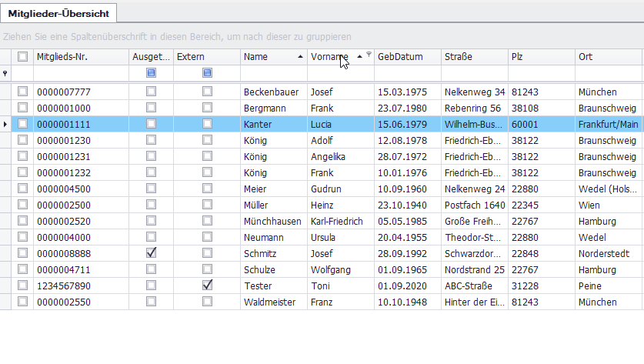Click the group-by panel hint area

pos(178,36)
